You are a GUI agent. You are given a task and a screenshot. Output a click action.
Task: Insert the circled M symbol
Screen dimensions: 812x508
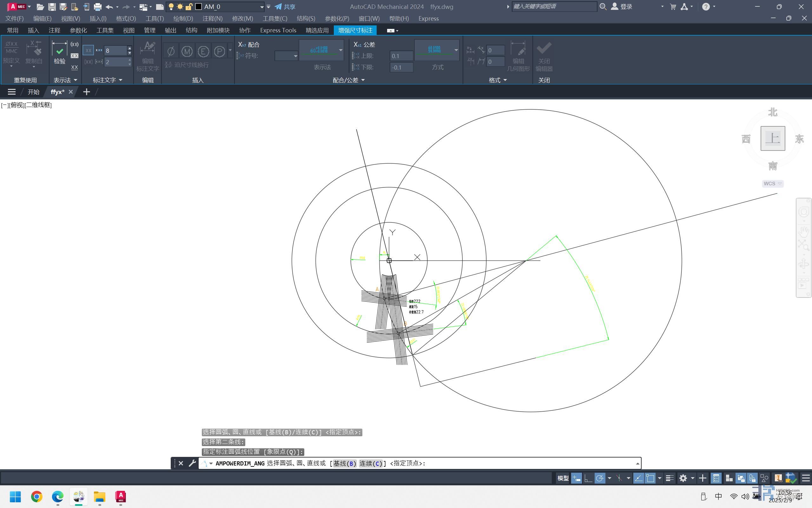(x=187, y=51)
